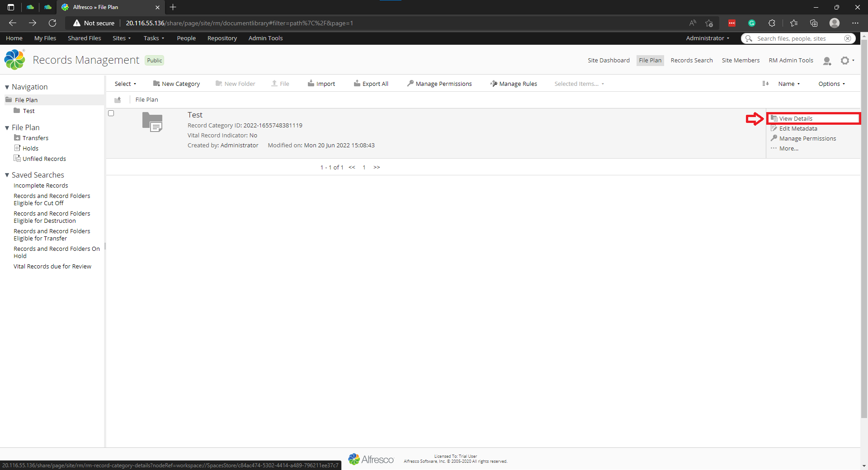The image size is (868, 470).
Task: Click the File Plan breadcrumb link
Action: tap(147, 99)
